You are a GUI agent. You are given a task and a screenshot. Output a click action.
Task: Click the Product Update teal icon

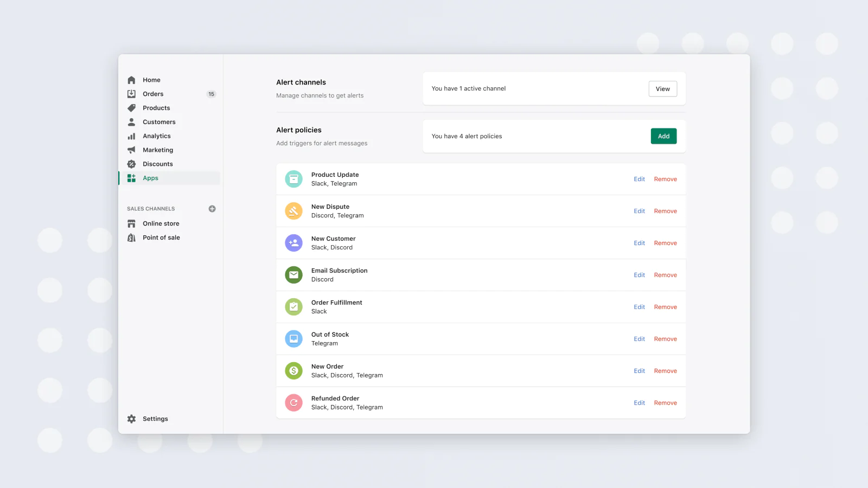click(x=293, y=179)
